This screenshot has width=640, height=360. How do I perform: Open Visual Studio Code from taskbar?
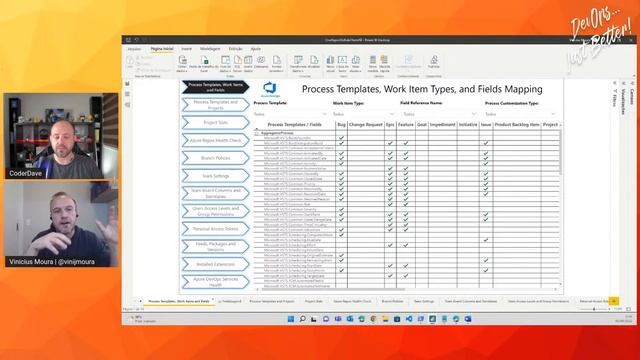coord(409,319)
